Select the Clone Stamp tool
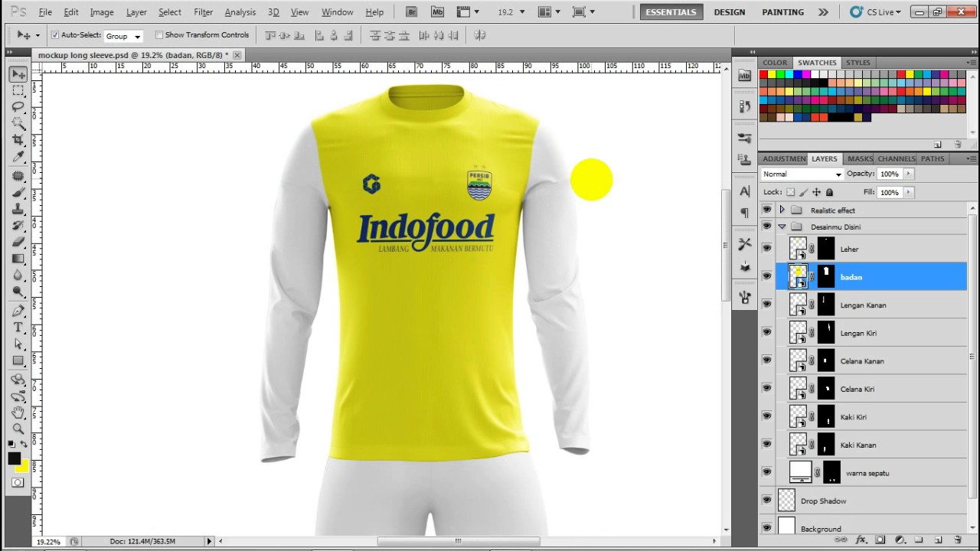Viewport: 980px width, 551px height. click(x=18, y=209)
